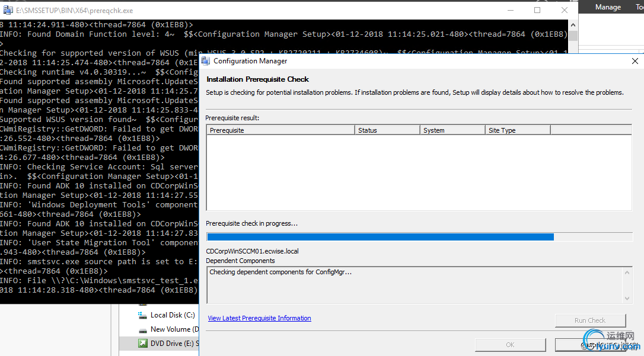Viewport: 644px width, 356px height.
Task: Sort by the Site Type column header
Action: coord(518,130)
